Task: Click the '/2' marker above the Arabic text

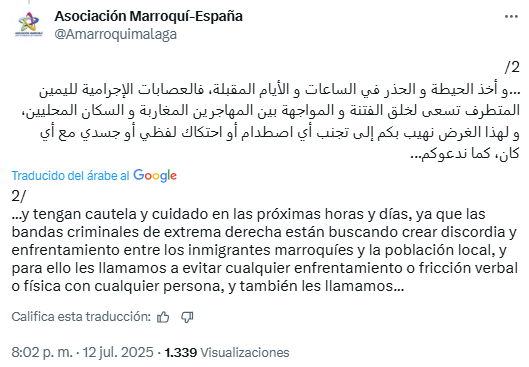Action: [x=512, y=68]
